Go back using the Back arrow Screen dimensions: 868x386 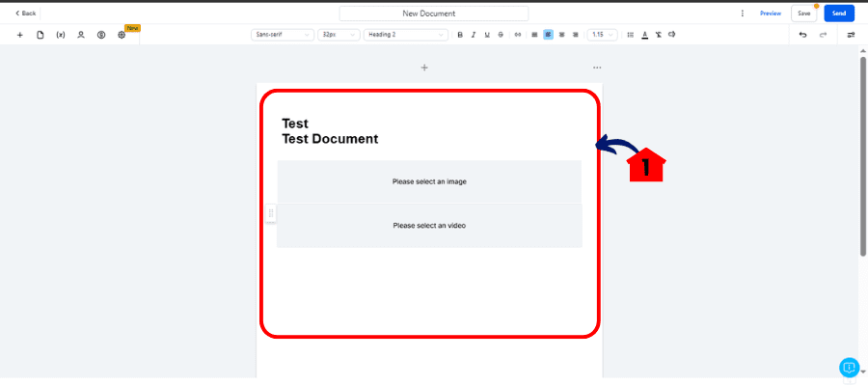pyautogui.click(x=25, y=14)
